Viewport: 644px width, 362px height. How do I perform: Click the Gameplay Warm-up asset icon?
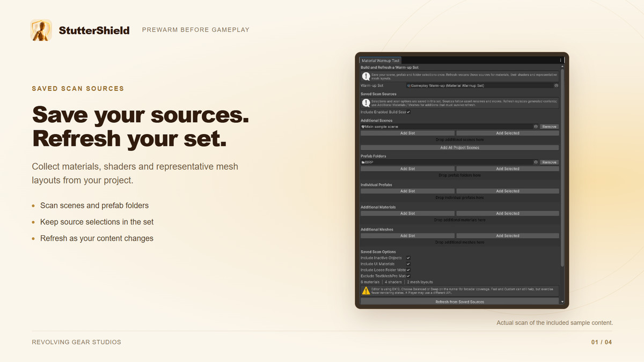tap(409, 85)
